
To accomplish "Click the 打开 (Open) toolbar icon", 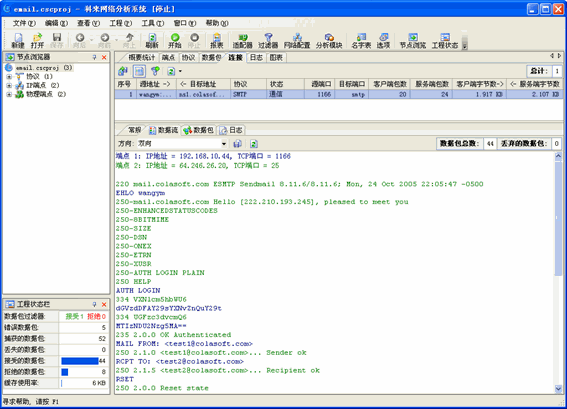I will pyautogui.click(x=37, y=40).
